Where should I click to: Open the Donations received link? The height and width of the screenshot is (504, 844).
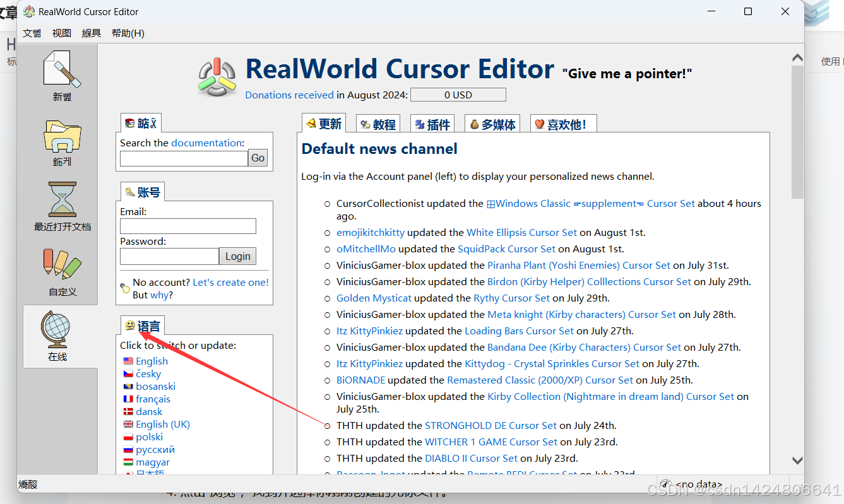(x=289, y=95)
